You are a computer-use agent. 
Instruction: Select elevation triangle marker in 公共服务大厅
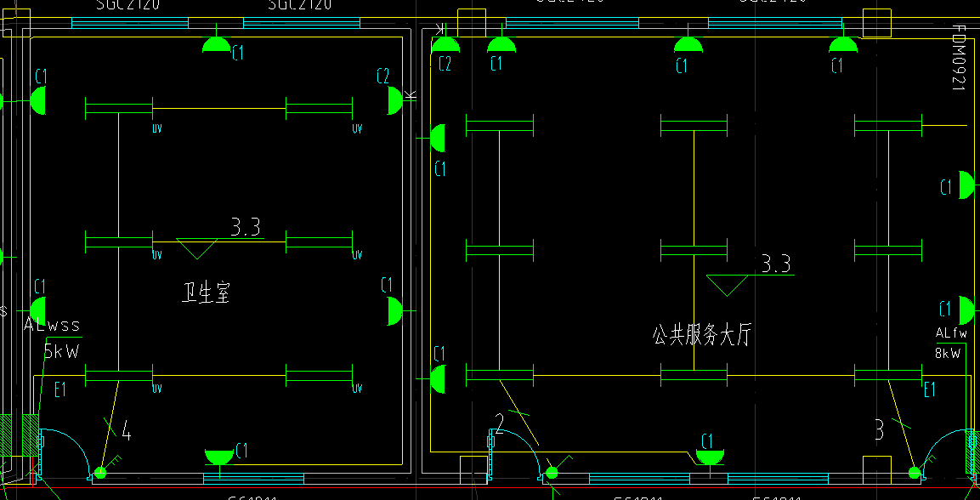point(728,286)
